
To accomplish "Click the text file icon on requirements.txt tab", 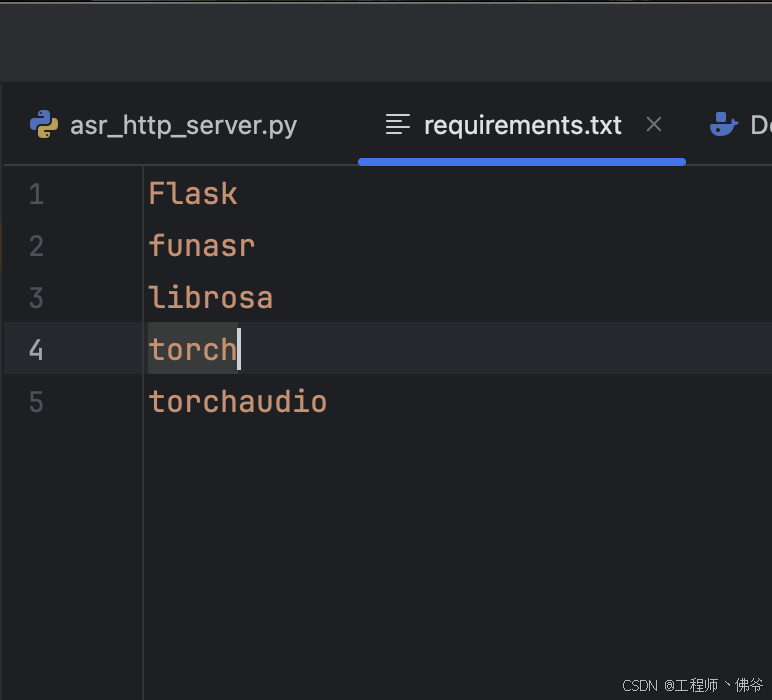I will point(398,125).
